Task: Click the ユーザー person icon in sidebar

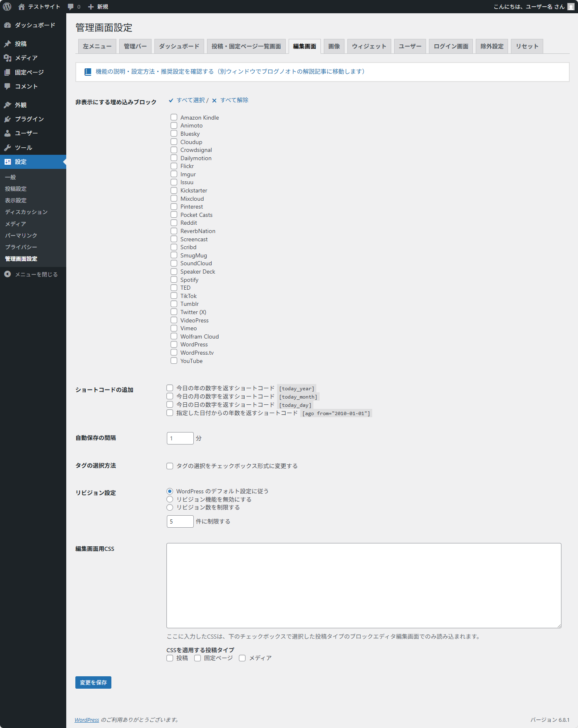Action: [7, 133]
